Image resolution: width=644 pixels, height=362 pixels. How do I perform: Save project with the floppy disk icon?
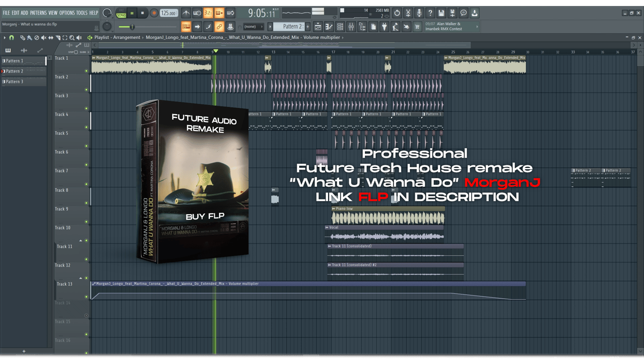click(x=441, y=13)
